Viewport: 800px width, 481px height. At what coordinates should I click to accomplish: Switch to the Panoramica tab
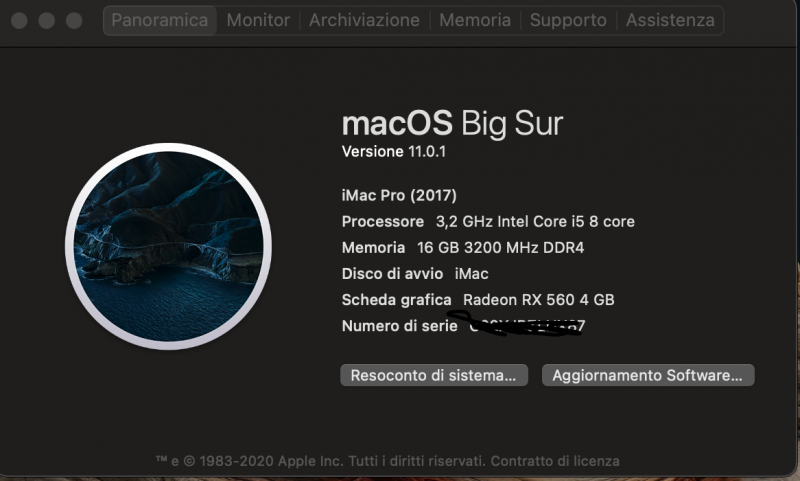click(x=160, y=20)
